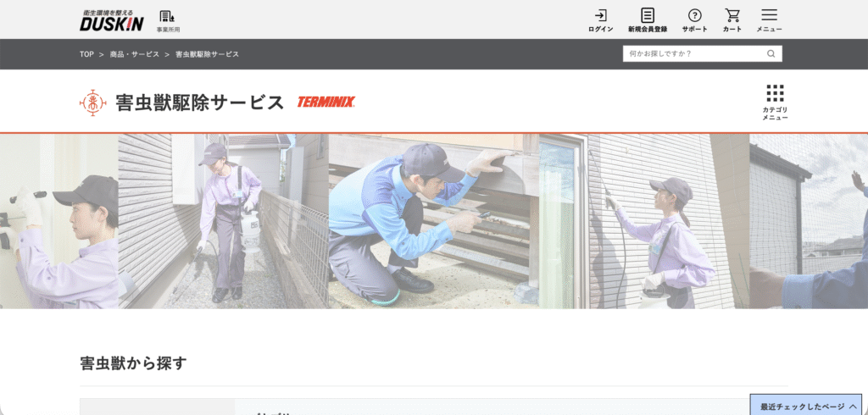Click the DUSKIN logo
The height and width of the screenshot is (415, 868).
point(112,20)
